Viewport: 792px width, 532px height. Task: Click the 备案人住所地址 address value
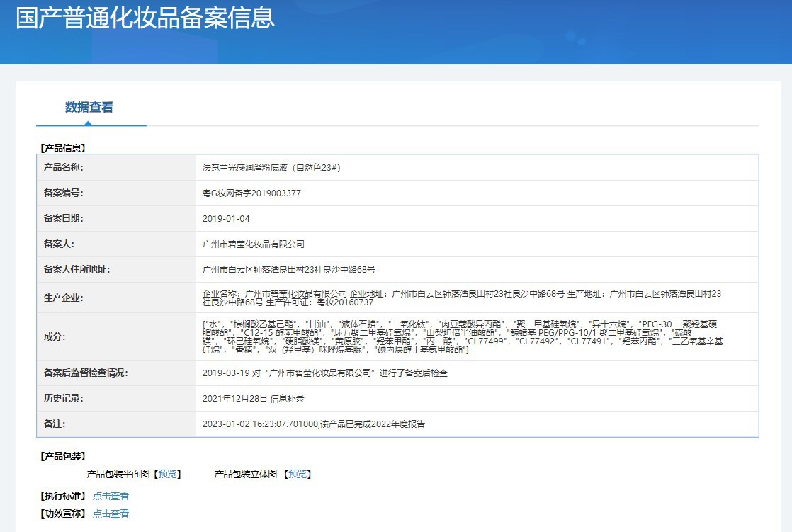point(288,270)
